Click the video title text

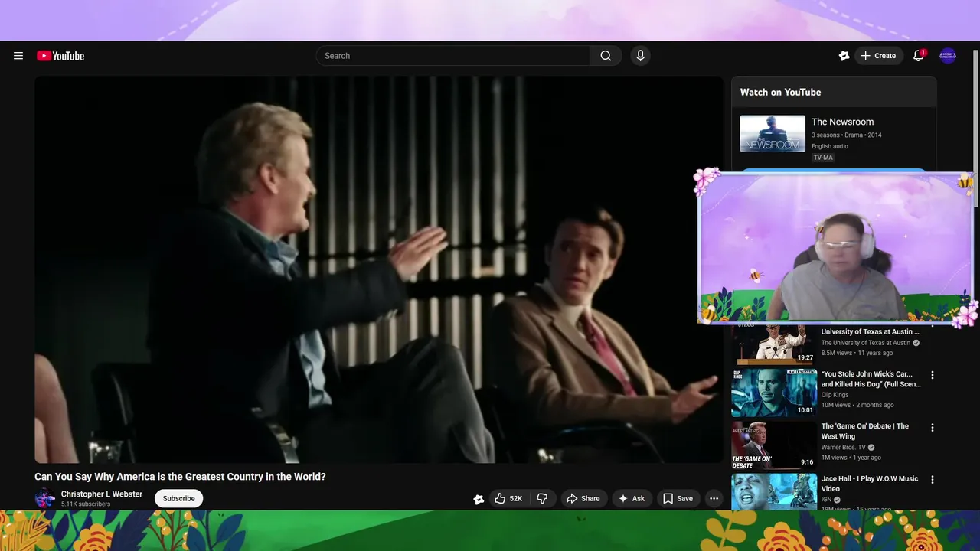[180, 477]
